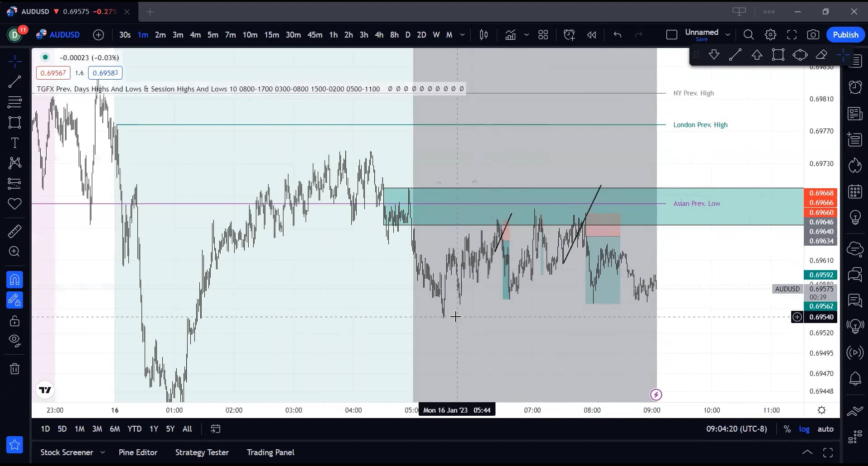Viewport: 868px width, 466px height.
Task: Select the Measure ruler tool
Action: (15, 231)
